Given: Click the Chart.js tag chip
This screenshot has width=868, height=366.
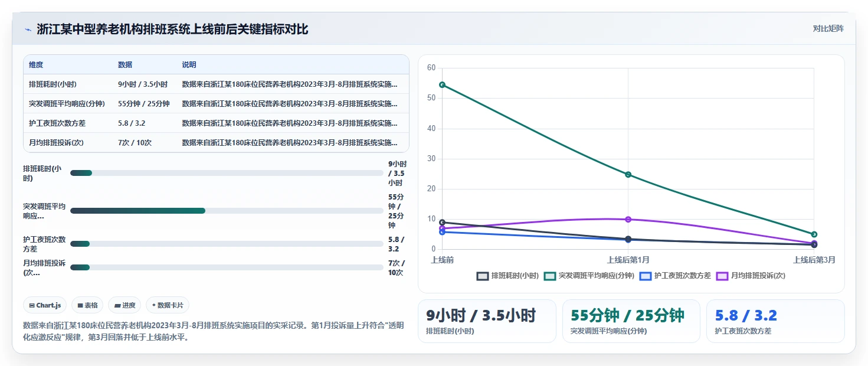Looking at the screenshot, I should [x=45, y=305].
